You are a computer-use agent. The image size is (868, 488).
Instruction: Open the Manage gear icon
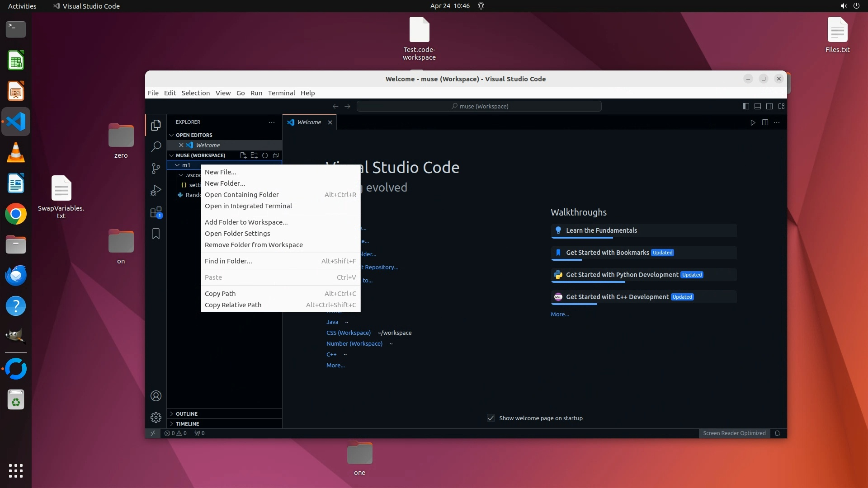click(156, 417)
